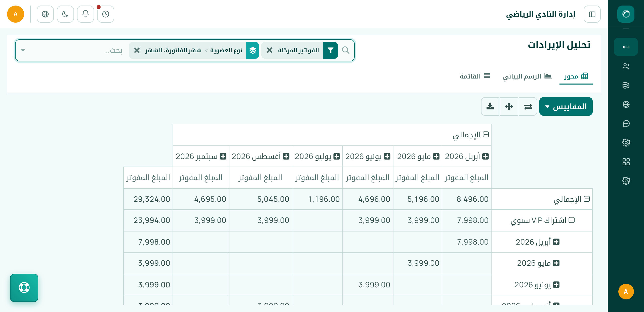The height and width of the screenshot is (312, 644).
Task: Open the globe icon in the sidebar
Action: 626,104
